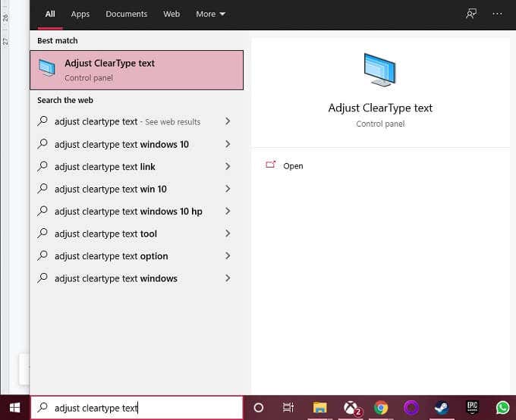Open Epic Games Launcher icon

pos(472,408)
